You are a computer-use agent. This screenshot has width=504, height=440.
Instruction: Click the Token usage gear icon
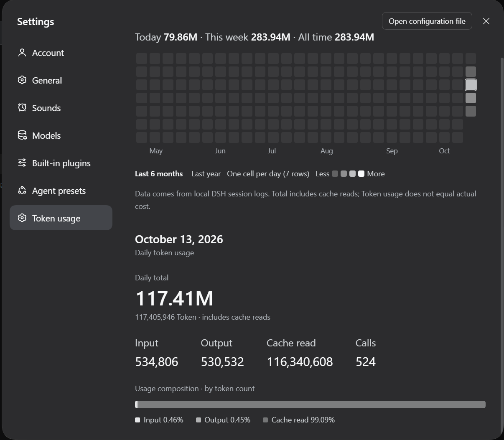pos(22,218)
